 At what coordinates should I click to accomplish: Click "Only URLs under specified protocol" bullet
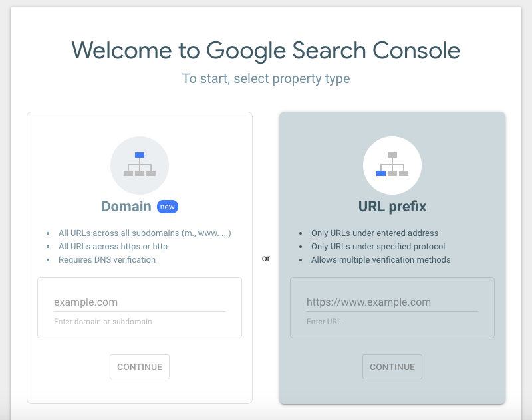378,247
